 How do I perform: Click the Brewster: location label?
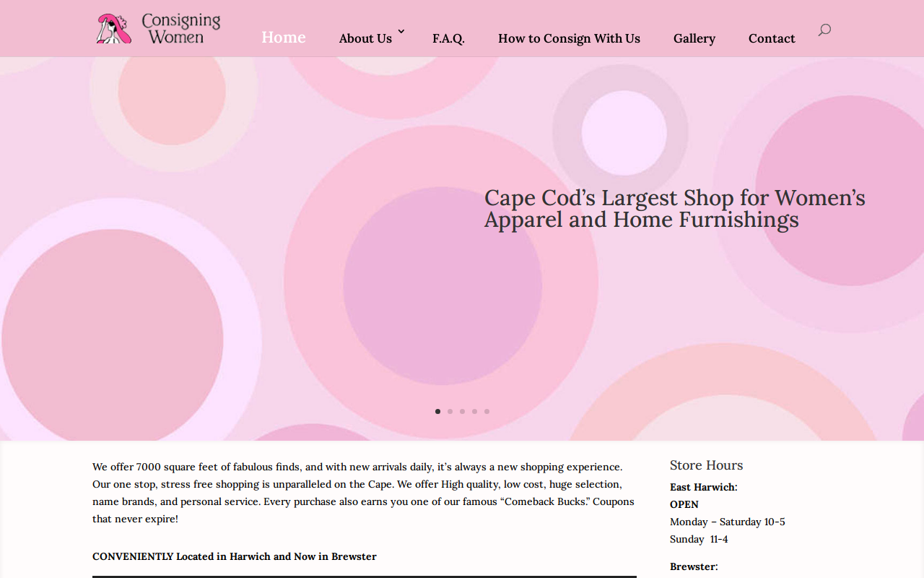point(694,566)
